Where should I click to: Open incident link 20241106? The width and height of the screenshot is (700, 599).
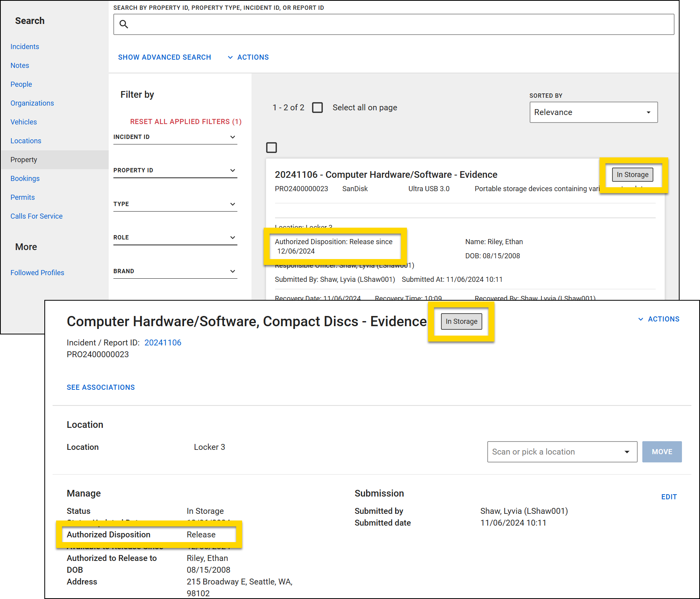click(163, 342)
